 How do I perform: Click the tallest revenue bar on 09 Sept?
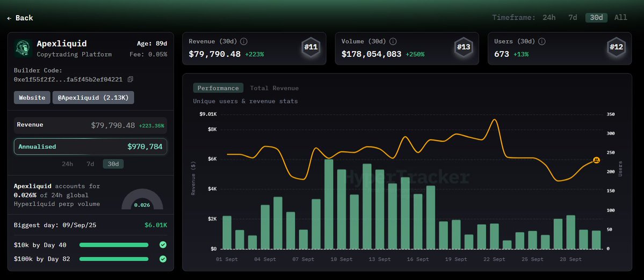pos(329,204)
